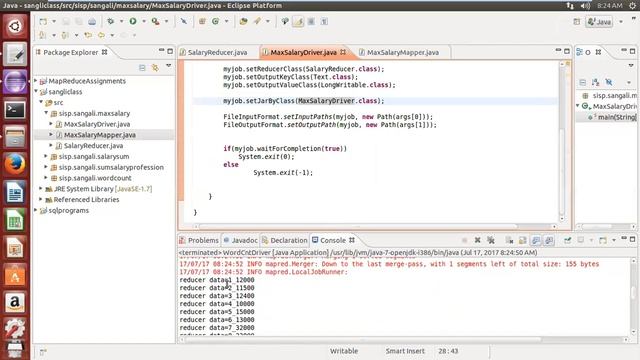Click the Last Edit Location icon
This screenshot has width=640, height=360.
(88, 36)
